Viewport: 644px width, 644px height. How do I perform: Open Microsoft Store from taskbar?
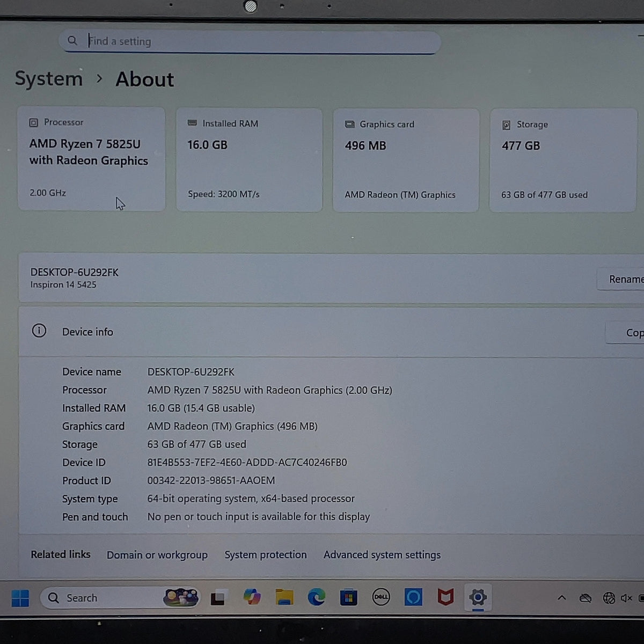(x=348, y=597)
